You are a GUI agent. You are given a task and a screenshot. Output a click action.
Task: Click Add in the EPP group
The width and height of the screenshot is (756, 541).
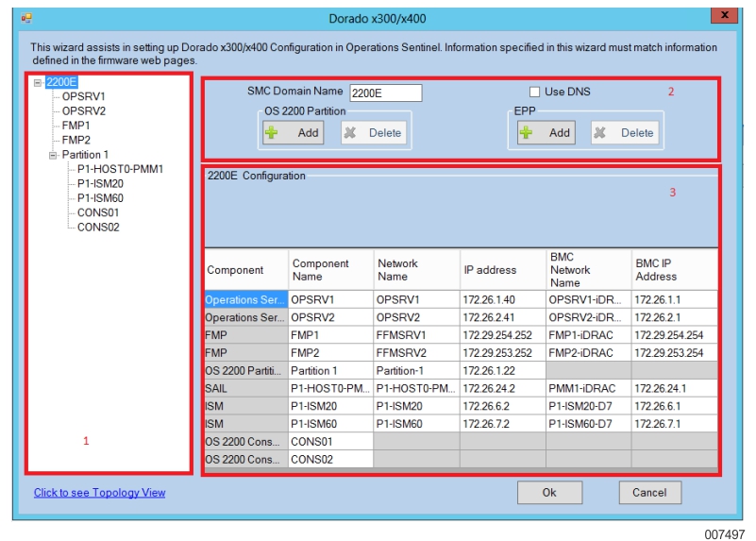(546, 132)
